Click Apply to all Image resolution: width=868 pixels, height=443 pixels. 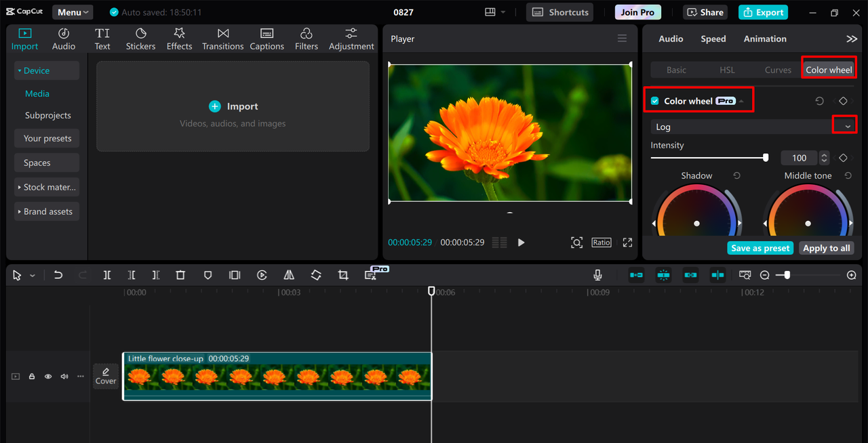[826, 248]
